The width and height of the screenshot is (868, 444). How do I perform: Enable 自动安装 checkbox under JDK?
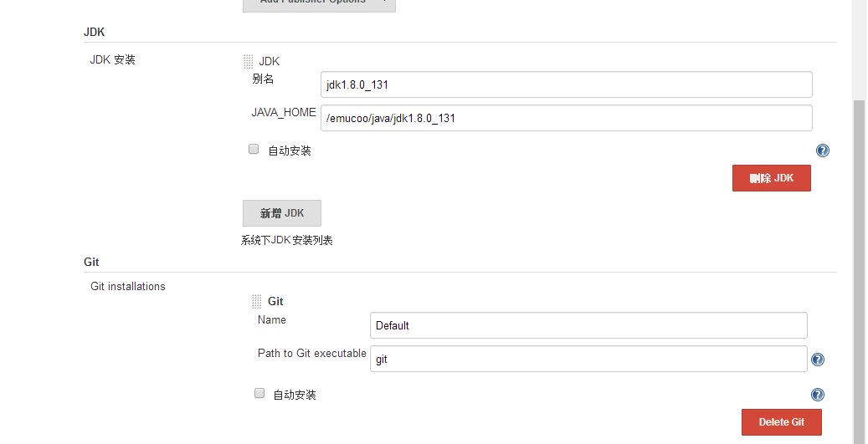pyautogui.click(x=254, y=149)
